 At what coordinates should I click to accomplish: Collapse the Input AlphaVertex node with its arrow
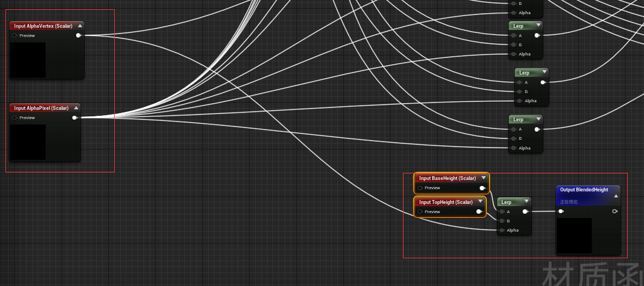79,26
